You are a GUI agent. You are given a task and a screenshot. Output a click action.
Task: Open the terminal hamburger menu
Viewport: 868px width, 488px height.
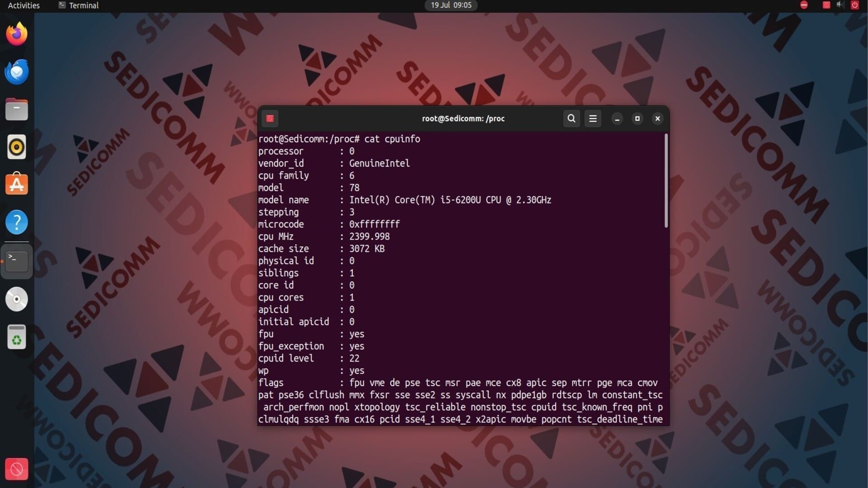click(593, 118)
